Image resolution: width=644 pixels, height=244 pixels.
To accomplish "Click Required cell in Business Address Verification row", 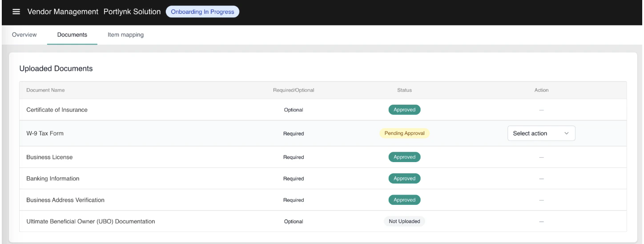I will pos(294,200).
